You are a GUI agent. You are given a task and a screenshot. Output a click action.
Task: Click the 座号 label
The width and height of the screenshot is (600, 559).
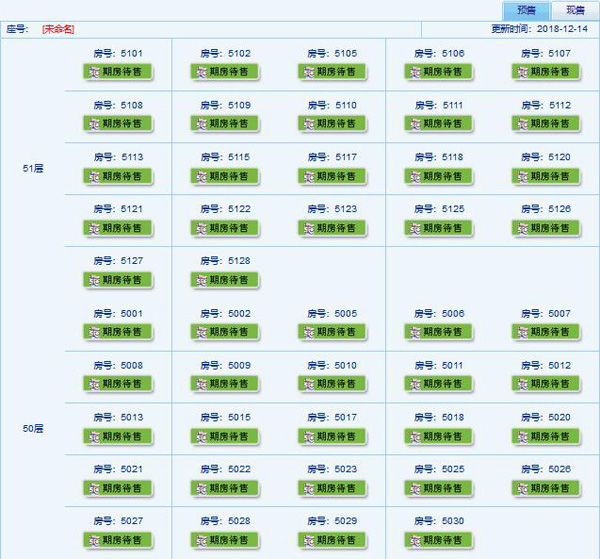coord(18,29)
